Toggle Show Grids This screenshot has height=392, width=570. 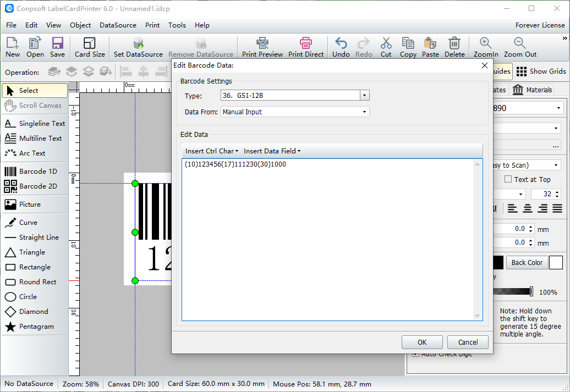541,71
